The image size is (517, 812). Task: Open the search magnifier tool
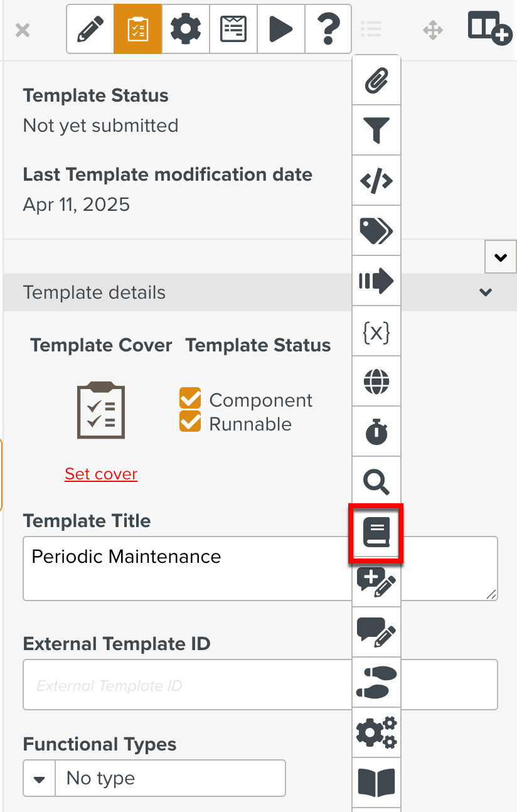pyautogui.click(x=376, y=481)
